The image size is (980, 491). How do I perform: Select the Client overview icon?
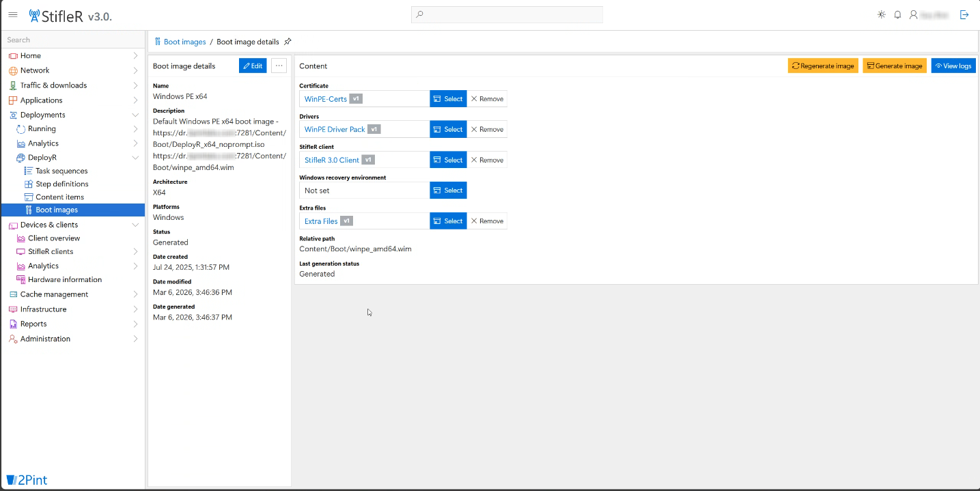(x=23, y=238)
